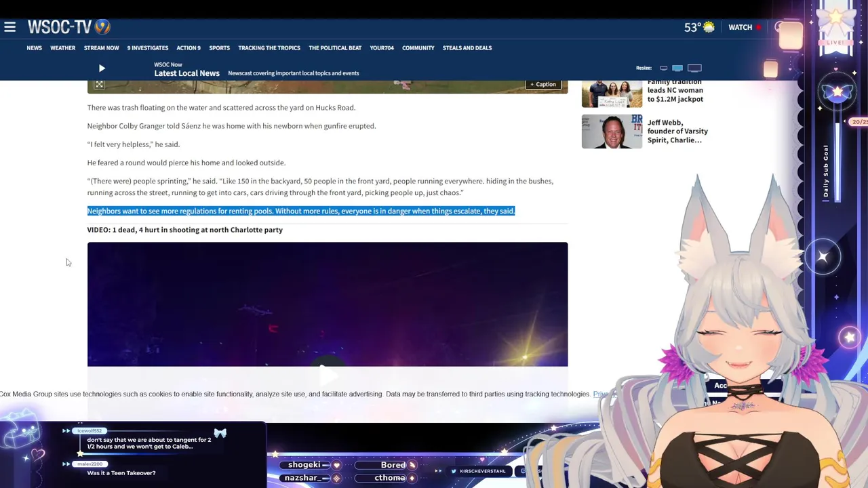Select the largest Resize player icon
Image resolution: width=868 pixels, height=488 pixels.
click(x=694, y=68)
